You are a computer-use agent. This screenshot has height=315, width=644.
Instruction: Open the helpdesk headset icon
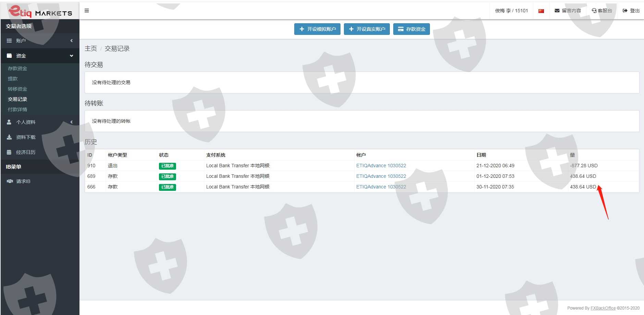pos(594,11)
